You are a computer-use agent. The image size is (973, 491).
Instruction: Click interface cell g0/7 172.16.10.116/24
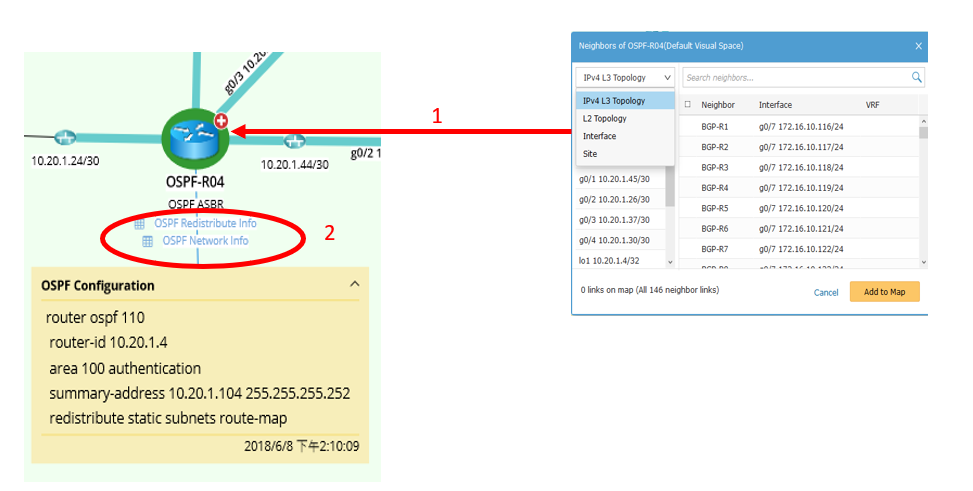(x=801, y=127)
